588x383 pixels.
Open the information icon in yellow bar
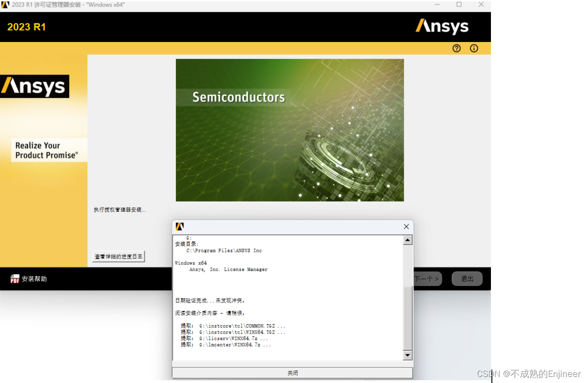(x=474, y=48)
